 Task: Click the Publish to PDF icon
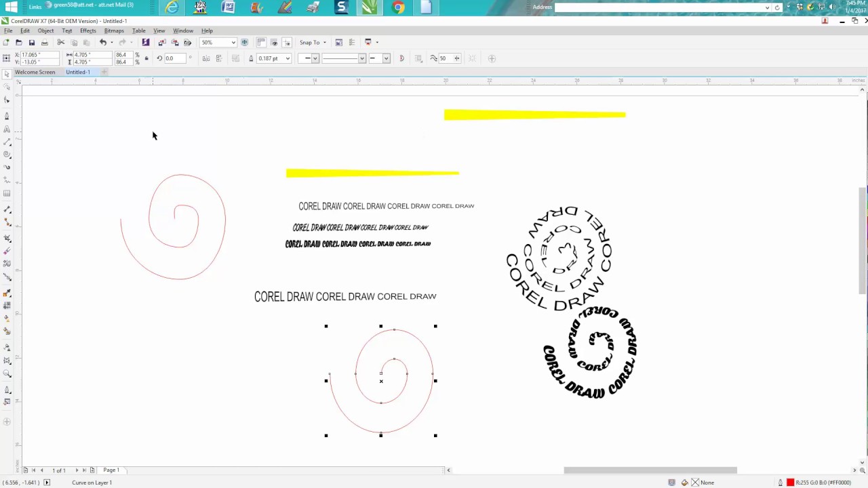point(188,42)
